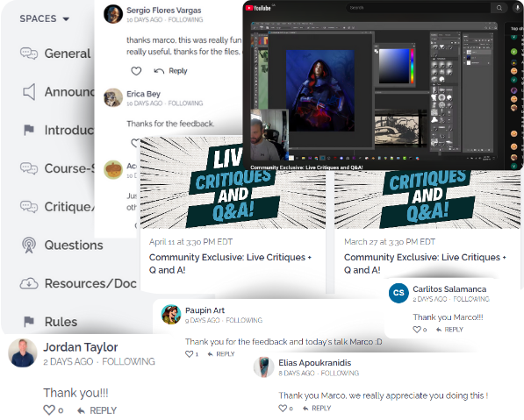Click the YouTube search magnifier button
The height and width of the screenshot is (420, 524).
point(499,8)
